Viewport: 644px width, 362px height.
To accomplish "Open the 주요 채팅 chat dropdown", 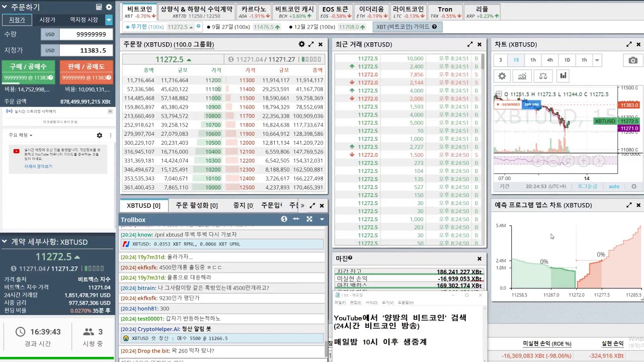I will tap(21, 135).
